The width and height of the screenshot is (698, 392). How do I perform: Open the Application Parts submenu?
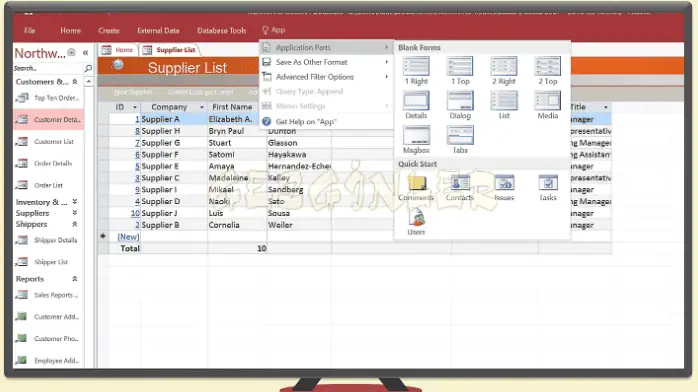point(326,48)
